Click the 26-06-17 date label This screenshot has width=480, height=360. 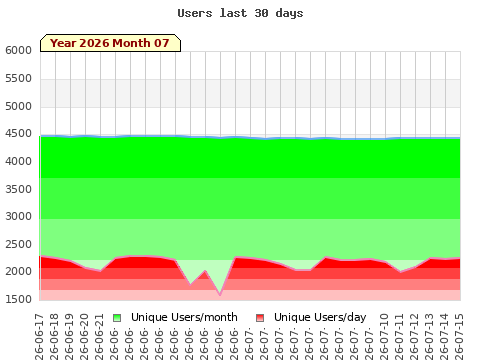point(39,337)
